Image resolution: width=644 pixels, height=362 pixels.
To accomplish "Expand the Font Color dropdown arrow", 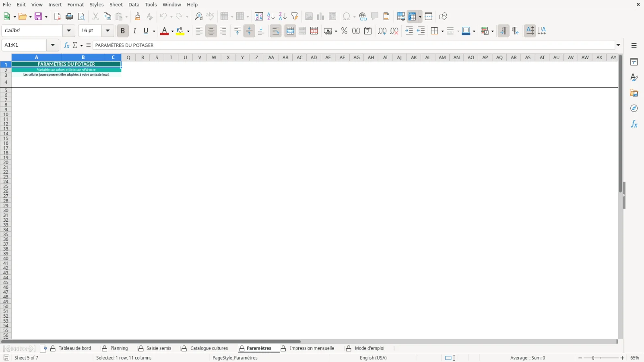I will click(172, 31).
